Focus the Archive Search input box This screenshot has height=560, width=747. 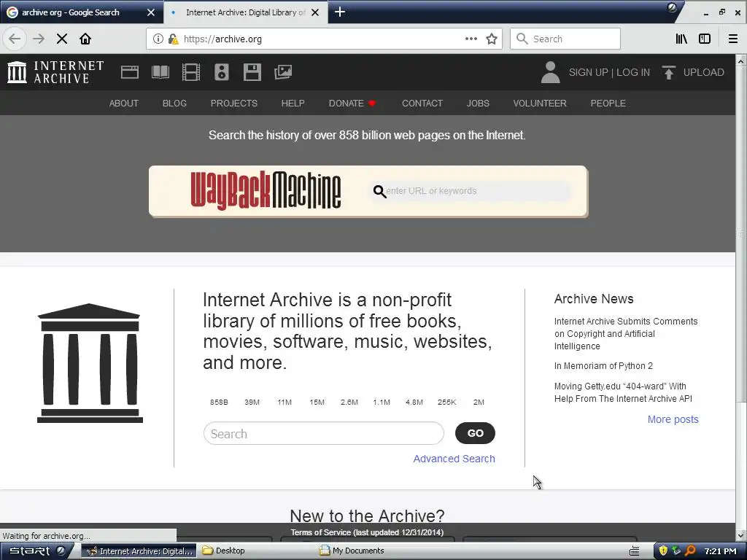point(323,433)
